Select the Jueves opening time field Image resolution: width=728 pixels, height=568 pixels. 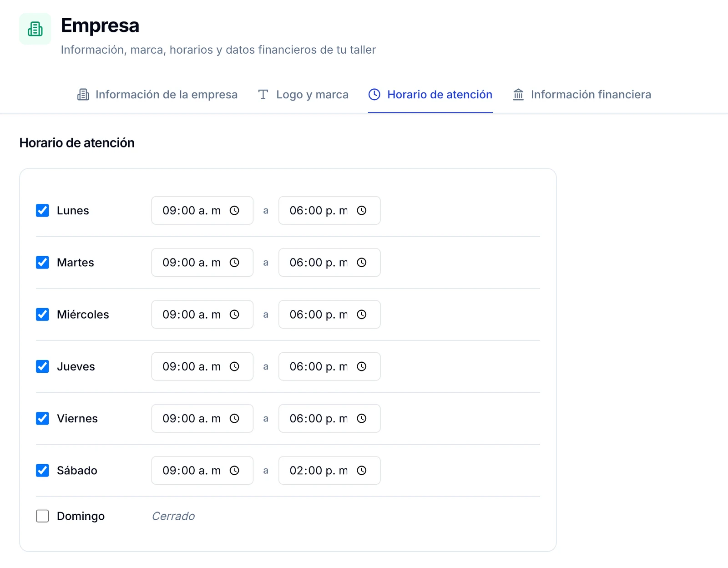click(202, 366)
